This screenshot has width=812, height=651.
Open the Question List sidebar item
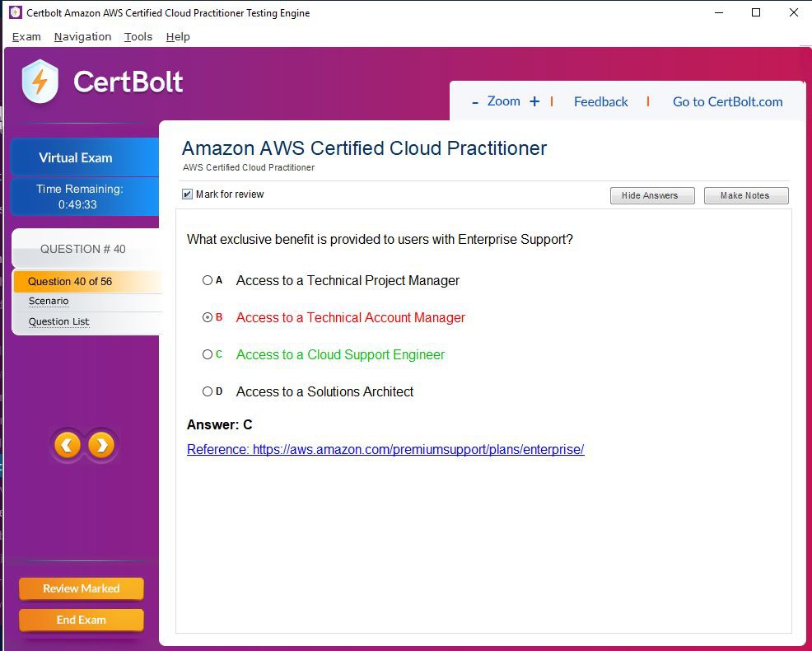coord(59,321)
